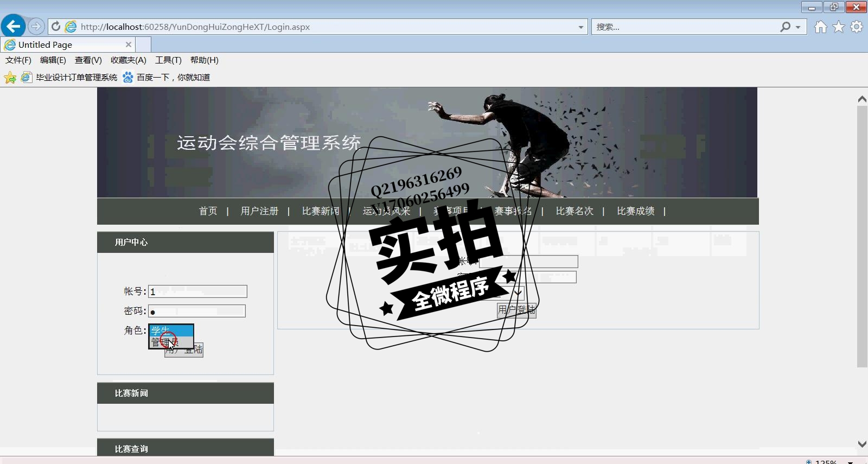Open a new blank tab
The image size is (868, 464).
tap(143, 45)
